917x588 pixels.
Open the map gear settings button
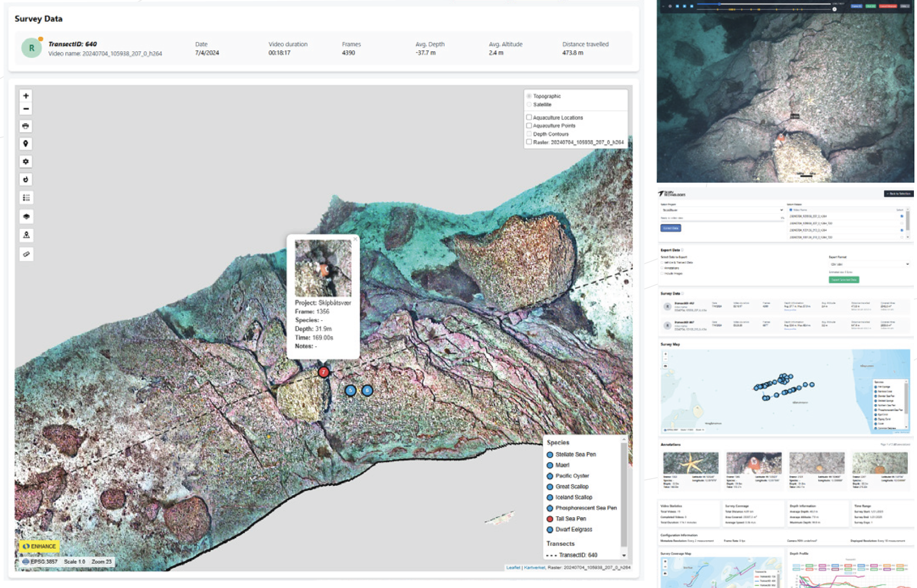pyautogui.click(x=26, y=162)
